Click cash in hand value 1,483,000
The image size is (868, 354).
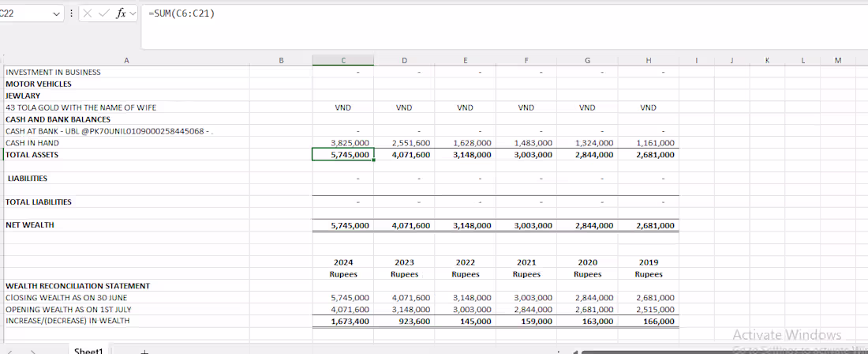click(526, 143)
